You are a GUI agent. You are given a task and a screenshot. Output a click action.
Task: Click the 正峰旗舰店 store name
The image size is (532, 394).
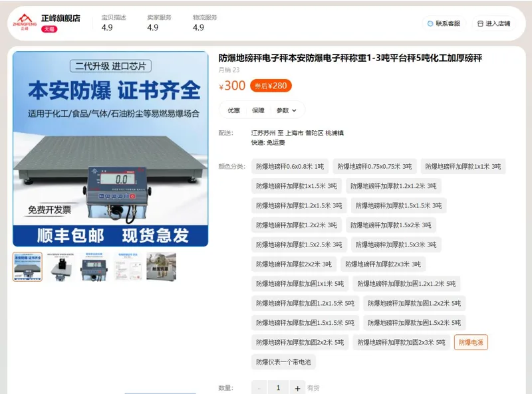tap(61, 19)
